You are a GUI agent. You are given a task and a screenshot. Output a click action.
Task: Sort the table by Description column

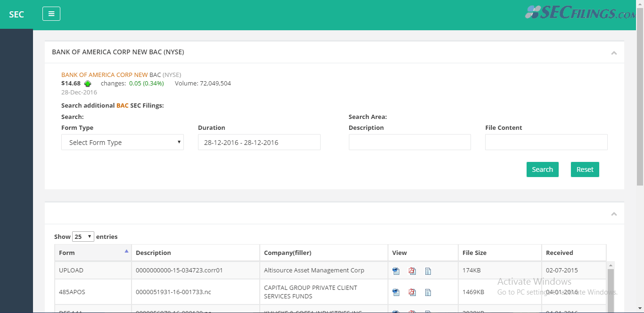(x=196, y=253)
